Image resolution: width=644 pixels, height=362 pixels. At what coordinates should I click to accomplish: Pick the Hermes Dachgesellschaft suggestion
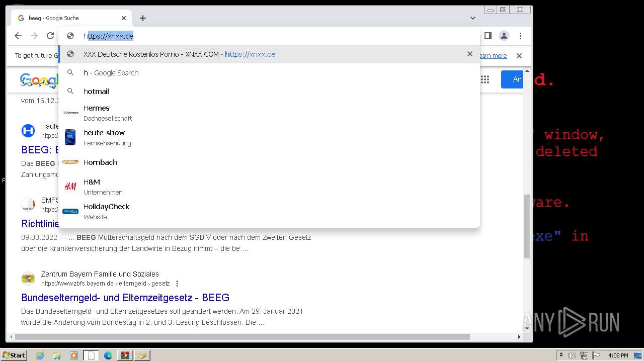click(269, 113)
